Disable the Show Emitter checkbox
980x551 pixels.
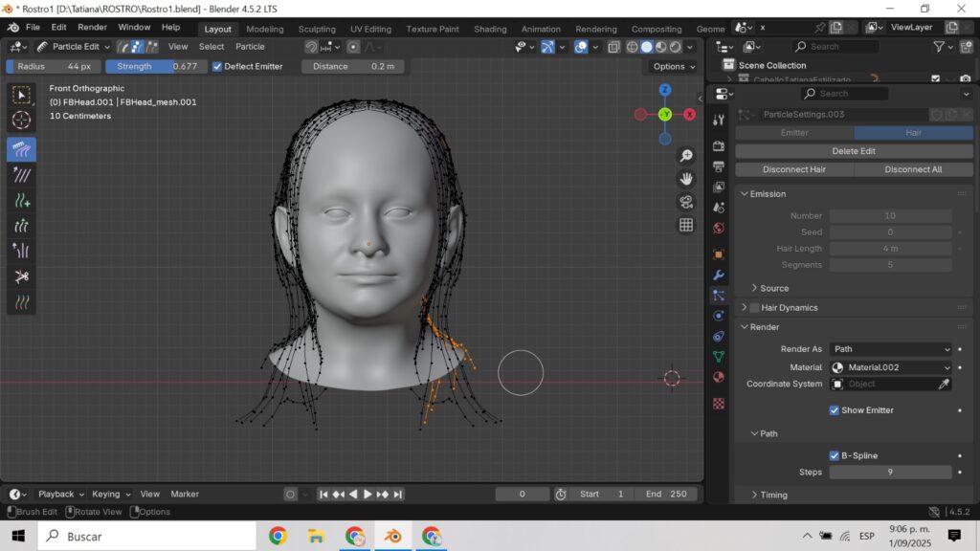(x=835, y=410)
